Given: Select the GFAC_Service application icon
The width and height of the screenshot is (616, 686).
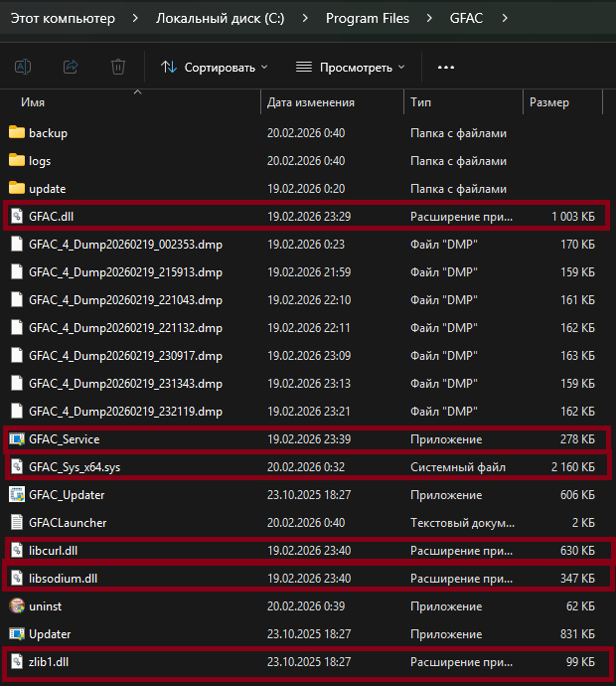Looking at the screenshot, I should click(16, 438).
